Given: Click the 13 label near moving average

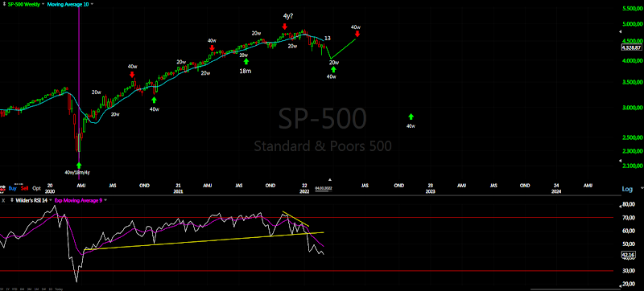Looking at the screenshot, I should coord(328,38).
